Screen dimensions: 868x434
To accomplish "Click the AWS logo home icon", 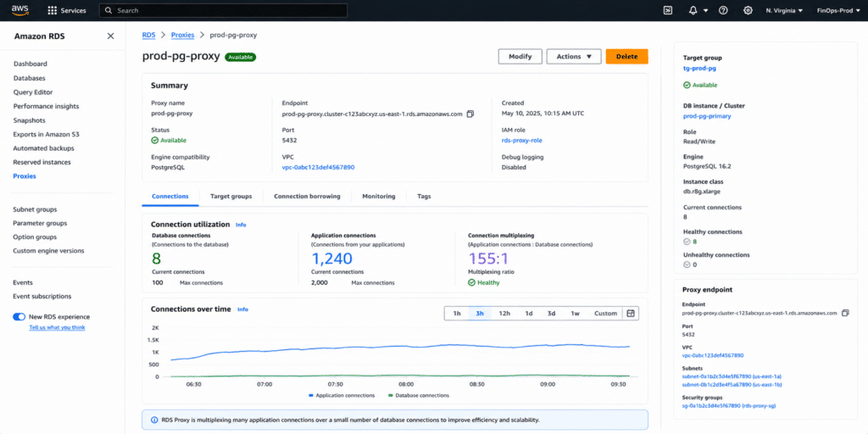I will [x=20, y=10].
